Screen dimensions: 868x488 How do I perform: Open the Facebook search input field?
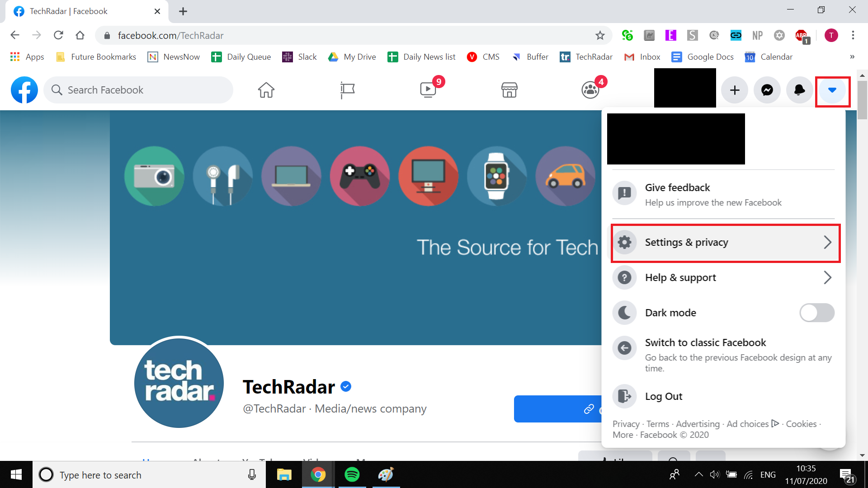(138, 90)
